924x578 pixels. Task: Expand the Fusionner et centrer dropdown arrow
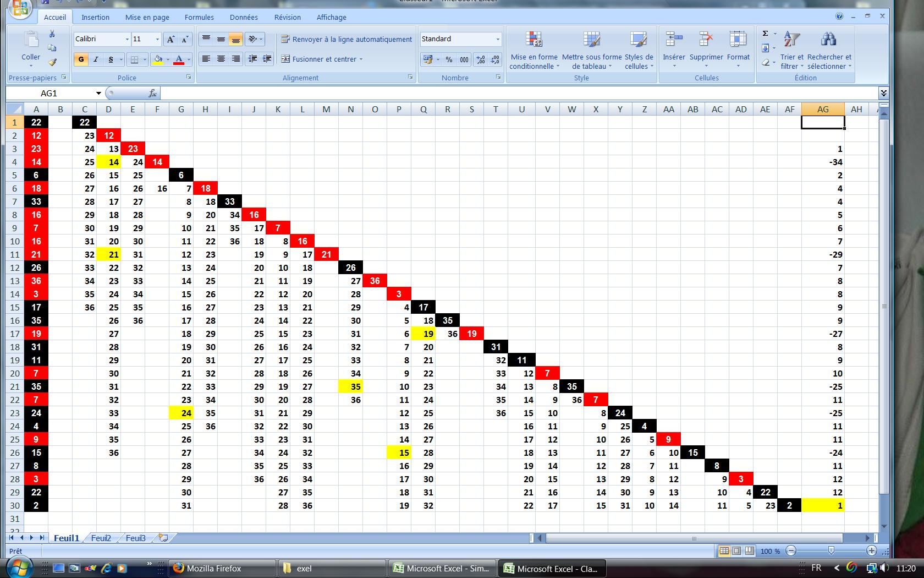click(361, 59)
